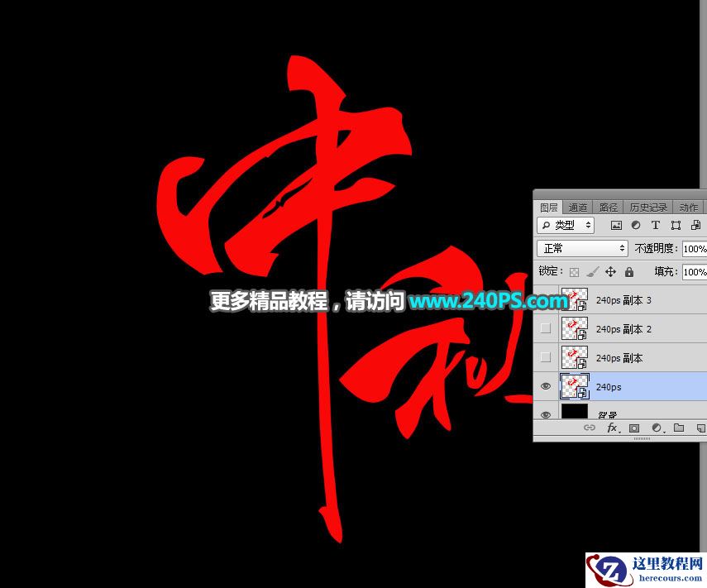The image size is (707, 588).
Task: Click the Filter for pixel layers icon
Action: pos(616,225)
